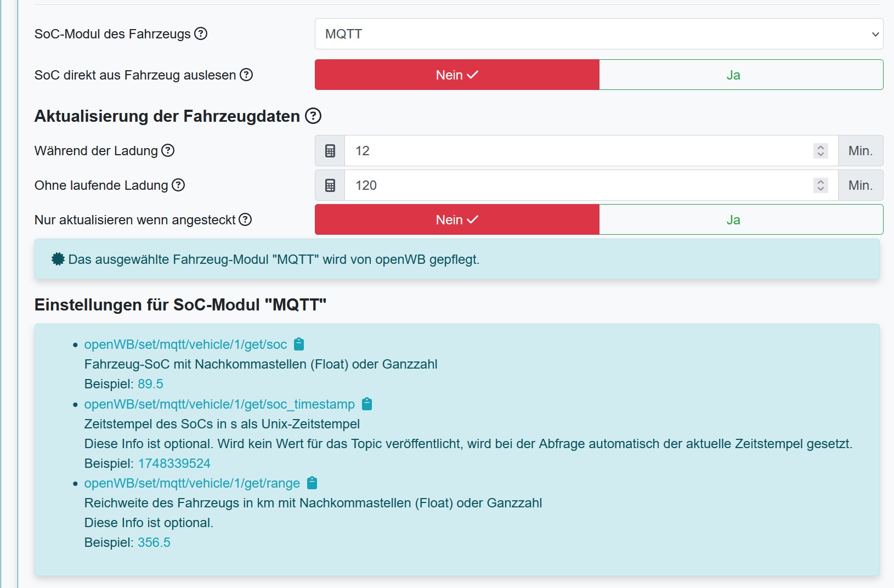
Task: Copy the get/soc MQTT topic via clipboard icon
Action: pyautogui.click(x=299, y=344)
